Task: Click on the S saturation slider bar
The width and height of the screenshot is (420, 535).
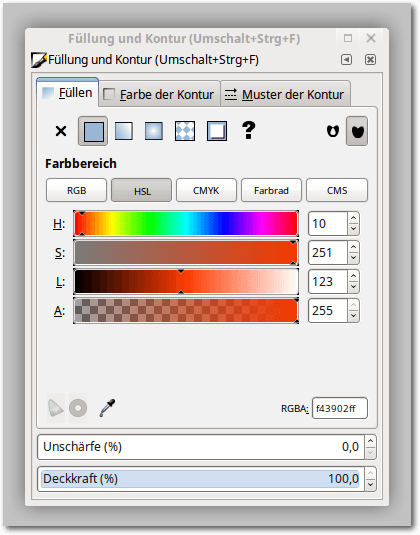Action: (x=186, y=252)
